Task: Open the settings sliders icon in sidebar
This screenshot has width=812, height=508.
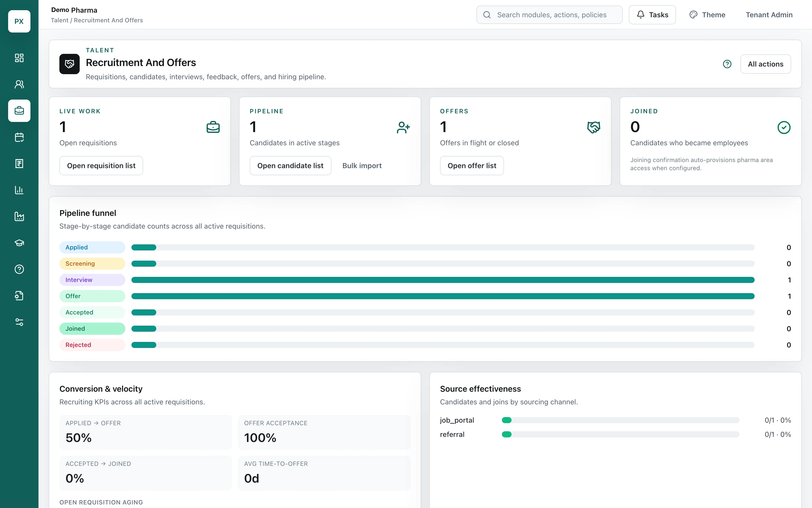Action: click(19, 322)
